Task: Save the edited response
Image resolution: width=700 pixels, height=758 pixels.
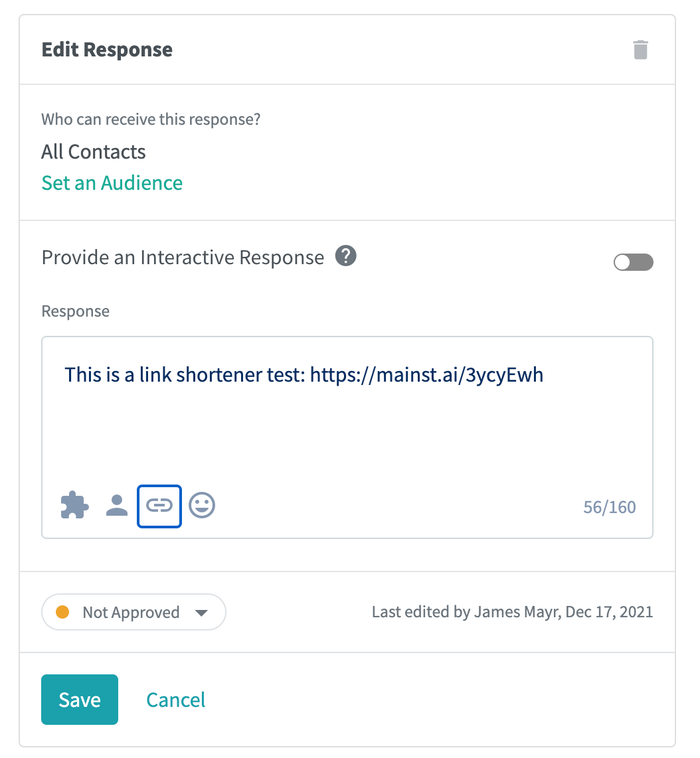Action: (80, 700)
